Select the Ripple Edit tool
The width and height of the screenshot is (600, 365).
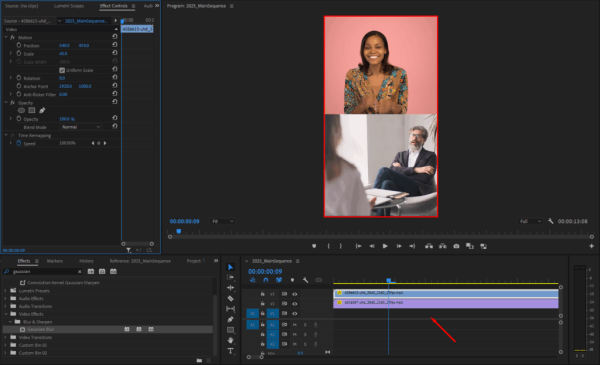coord(230,288)
